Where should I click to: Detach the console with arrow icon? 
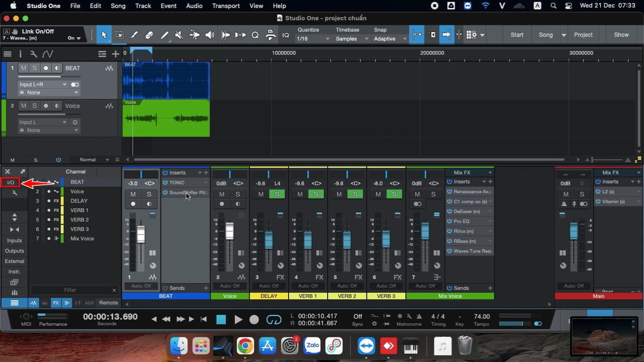point(22,172)
